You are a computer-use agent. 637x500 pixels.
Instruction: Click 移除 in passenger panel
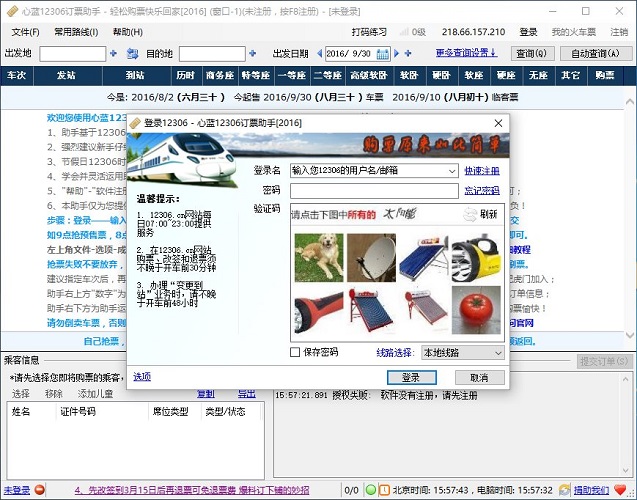click(x=54, y=393)
